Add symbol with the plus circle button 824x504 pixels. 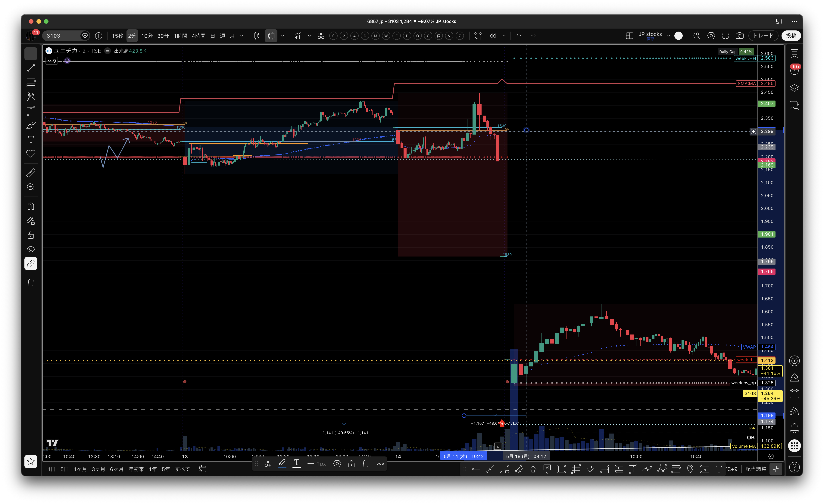pyautogui.click(x=99, y=36)
